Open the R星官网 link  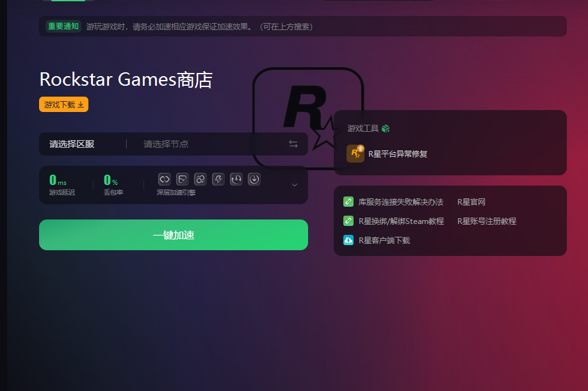point(471,202)
